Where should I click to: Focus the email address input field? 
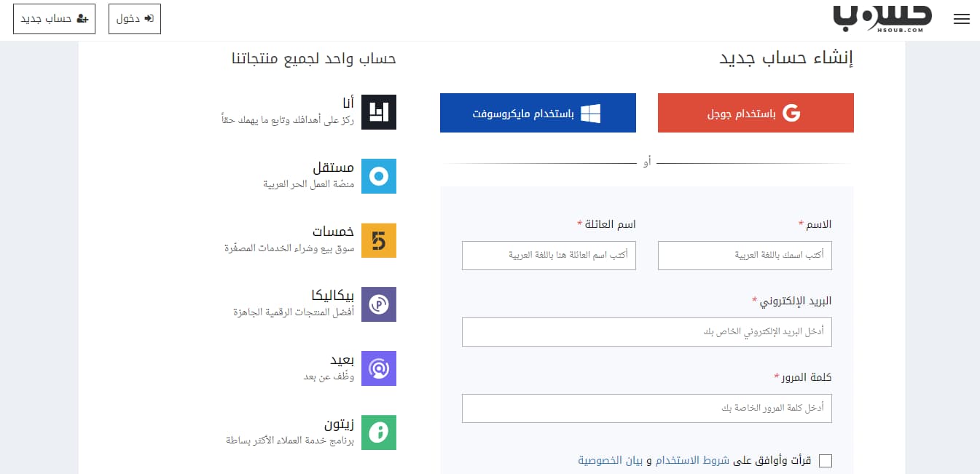click(x=647, y=331)
